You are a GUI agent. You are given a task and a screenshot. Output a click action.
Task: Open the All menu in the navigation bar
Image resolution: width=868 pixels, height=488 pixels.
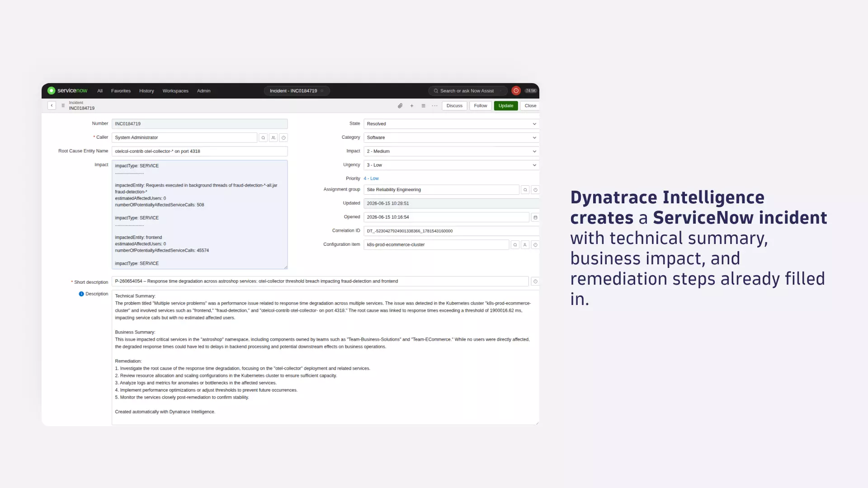pos(100,91)
